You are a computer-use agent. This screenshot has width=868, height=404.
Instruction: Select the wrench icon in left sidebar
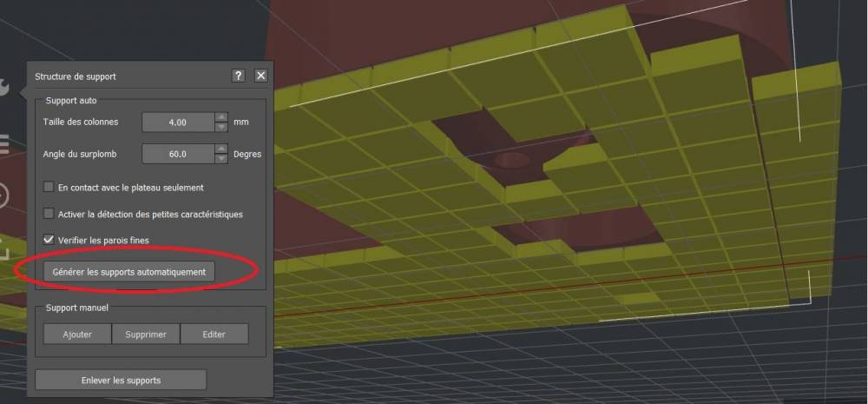coord(3,88)
